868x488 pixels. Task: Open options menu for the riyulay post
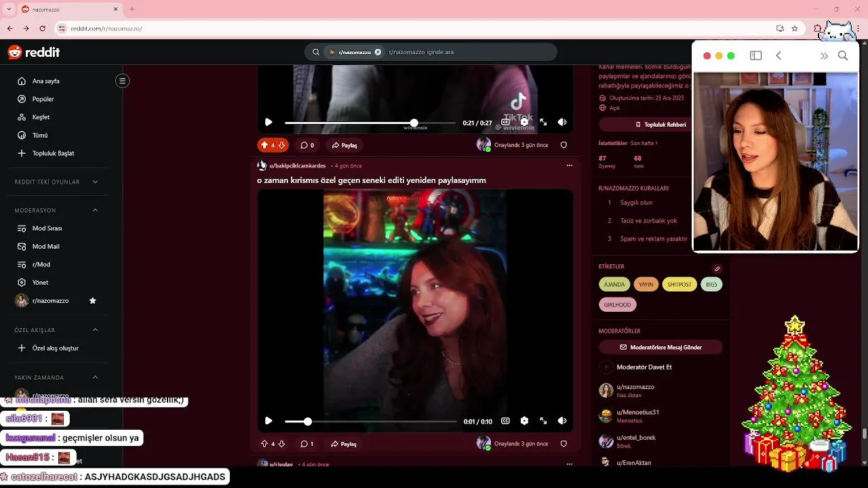569,464
